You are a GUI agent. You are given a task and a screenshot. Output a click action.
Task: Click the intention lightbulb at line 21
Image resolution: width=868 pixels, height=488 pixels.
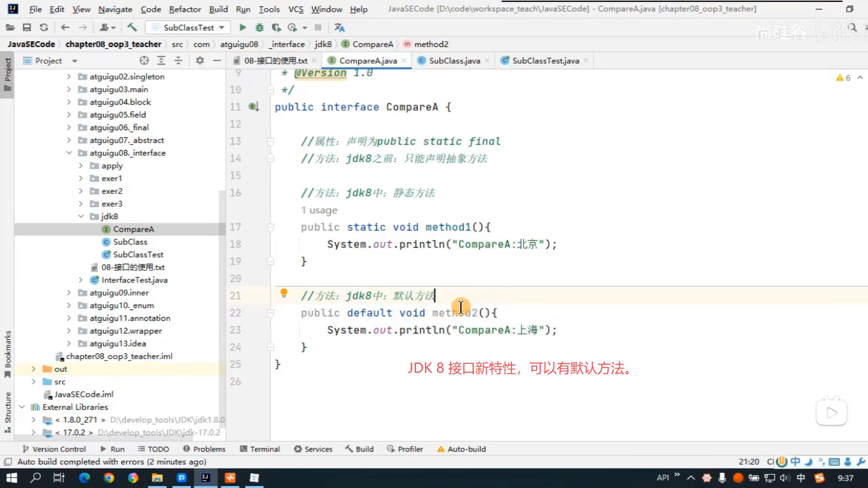[x=284, y=293]
